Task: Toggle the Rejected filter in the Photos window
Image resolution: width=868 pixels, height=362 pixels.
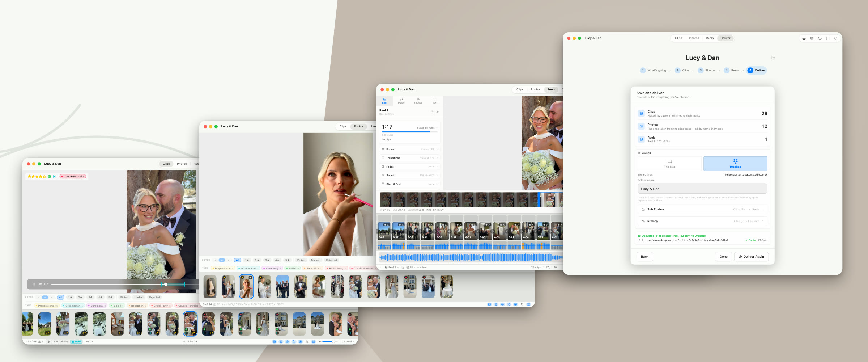Action: [x=331, y=260]
